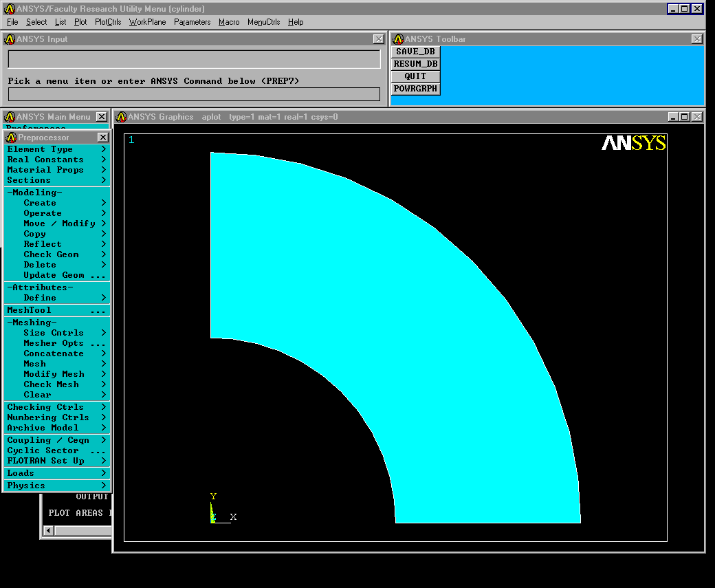Expand Attributes Define submenu
Screen dimensions: 715x588
coord(57,298)
